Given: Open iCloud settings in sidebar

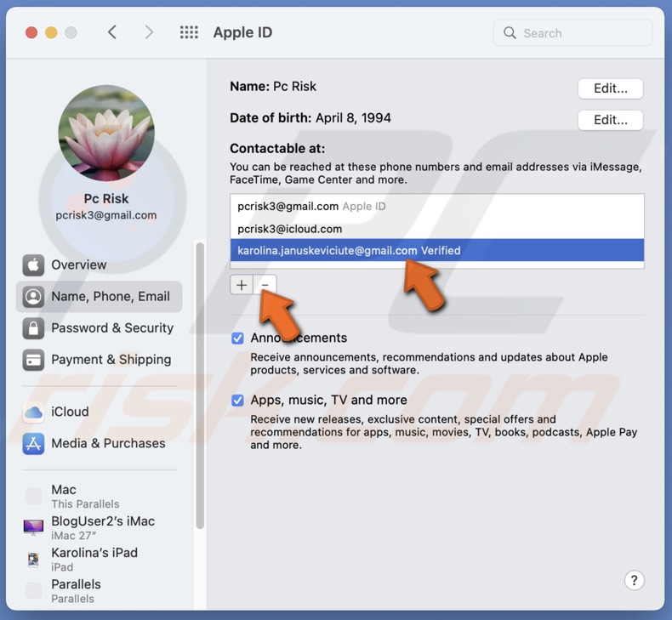Looking at the screenshot, I should coord(99,412).
